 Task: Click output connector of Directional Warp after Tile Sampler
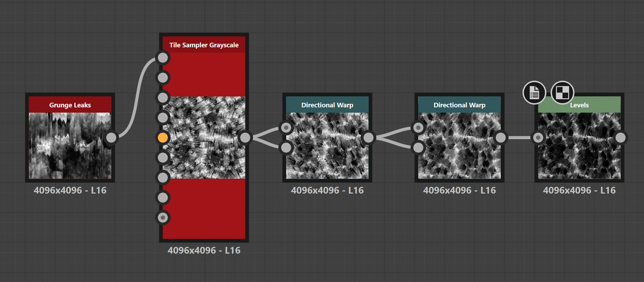coord(368,138)
